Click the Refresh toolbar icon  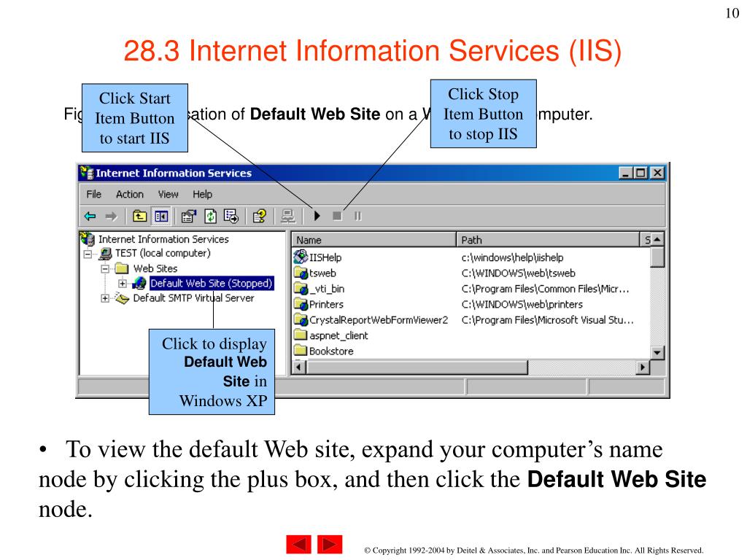211,217
